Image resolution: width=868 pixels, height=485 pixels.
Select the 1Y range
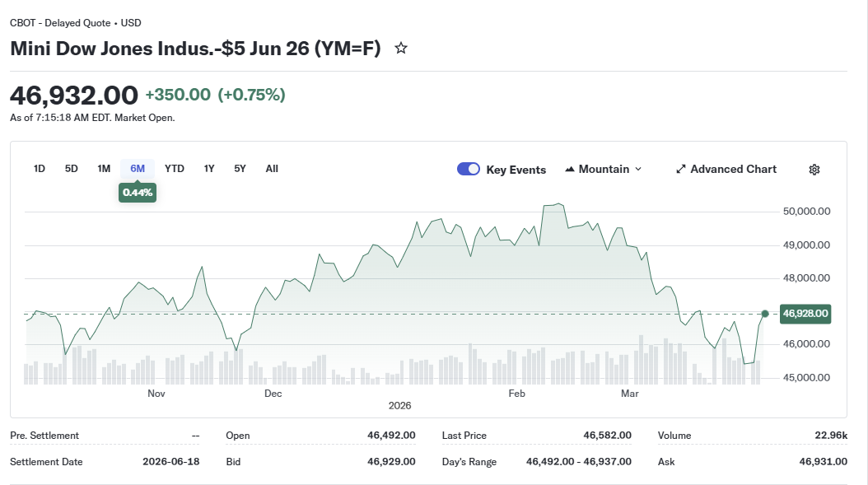click(x=208, y=168)
